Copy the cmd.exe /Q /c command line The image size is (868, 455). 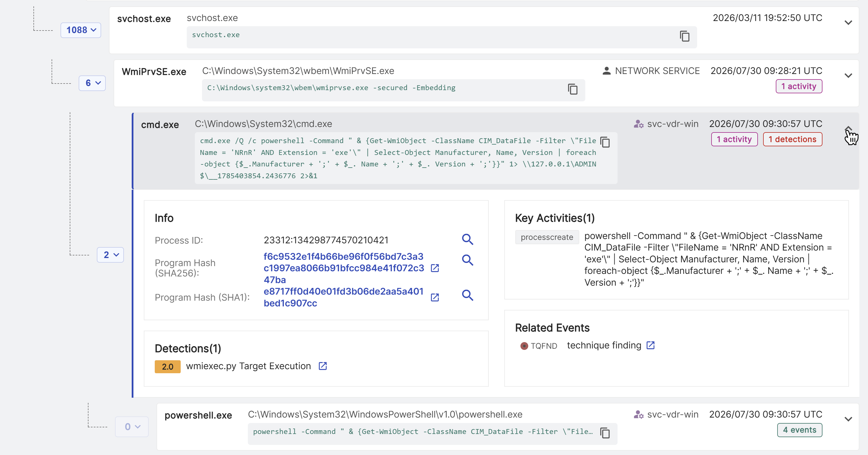click(605, 142)
